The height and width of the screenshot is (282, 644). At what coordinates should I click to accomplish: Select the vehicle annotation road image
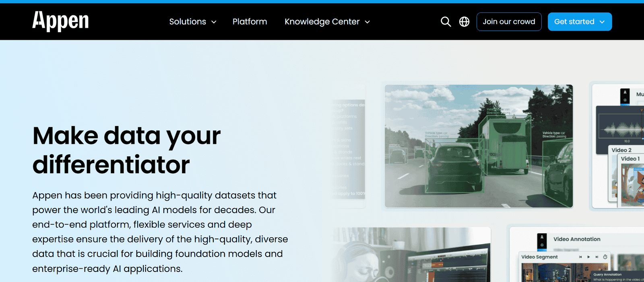click(479, 146)
